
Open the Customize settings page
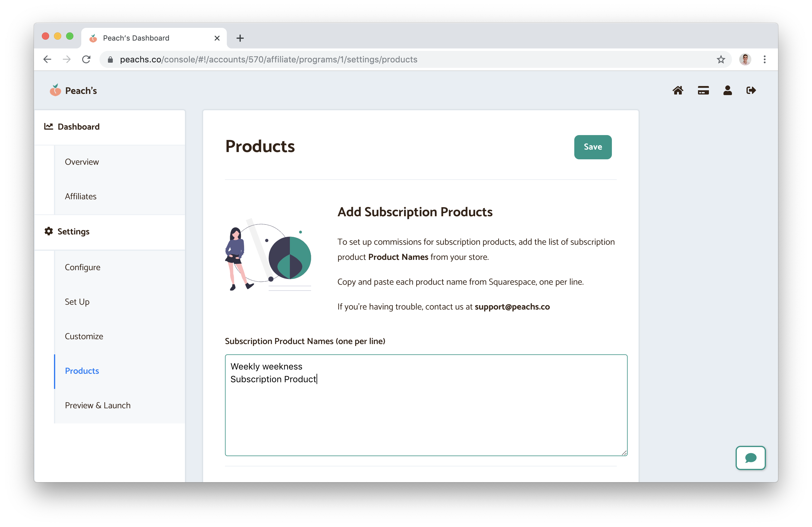click(84, 336)
